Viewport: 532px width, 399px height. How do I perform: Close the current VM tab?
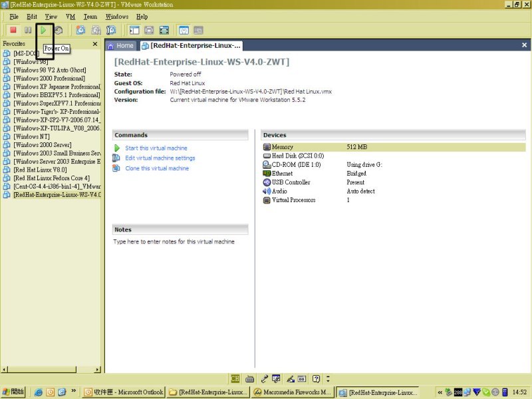pyautogui.click(x=524, y=45)
